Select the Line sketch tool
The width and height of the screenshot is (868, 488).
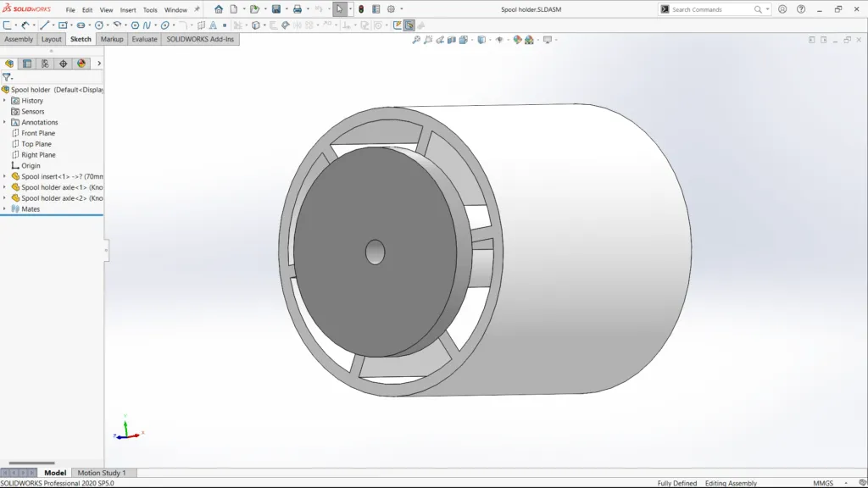(44, 25)
